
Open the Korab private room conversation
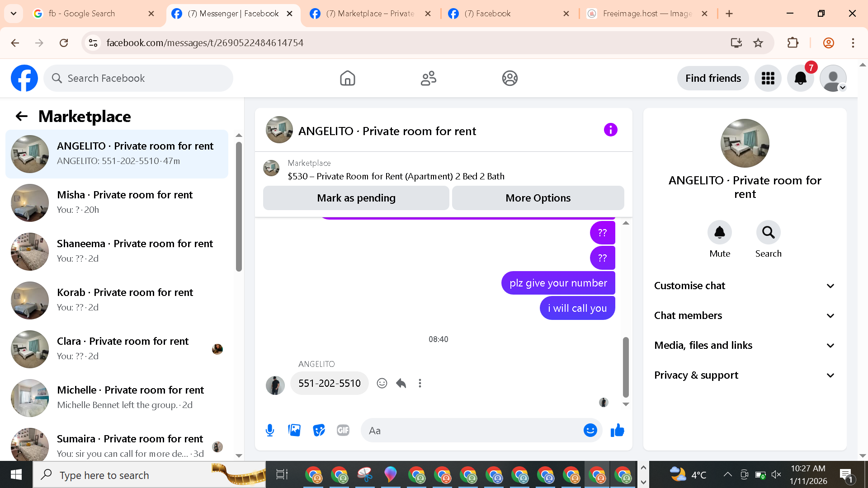click(117, 300)
